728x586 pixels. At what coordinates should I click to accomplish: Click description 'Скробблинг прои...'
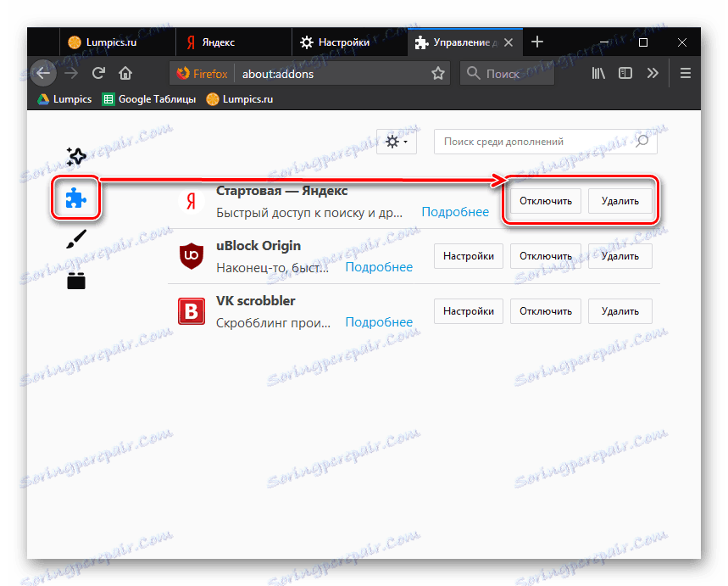tap(274, 323)
